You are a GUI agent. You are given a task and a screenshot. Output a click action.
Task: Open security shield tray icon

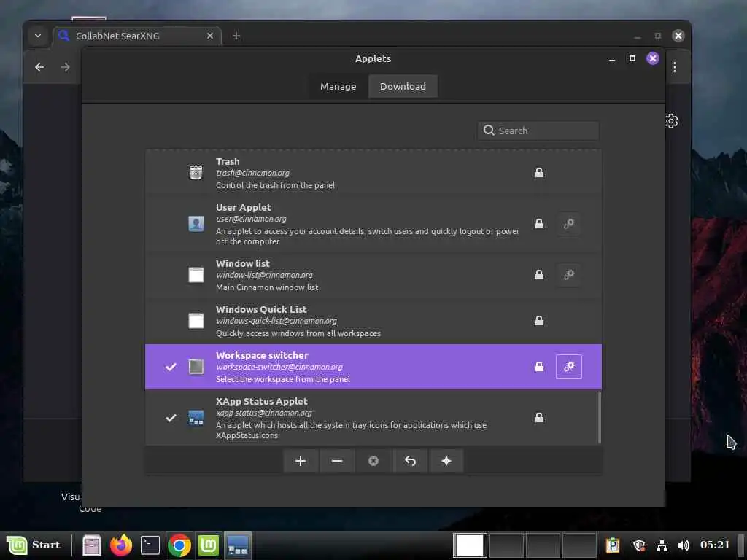pyautogui.click(x=639, y=545)
